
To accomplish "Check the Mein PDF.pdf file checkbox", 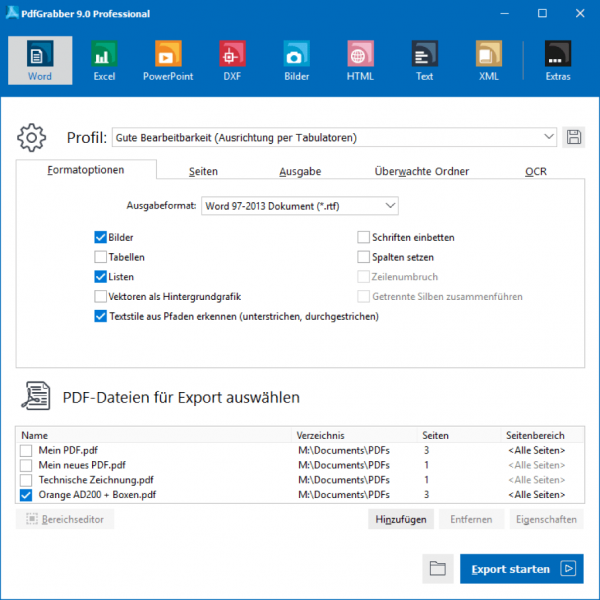I will pos(26,451).
